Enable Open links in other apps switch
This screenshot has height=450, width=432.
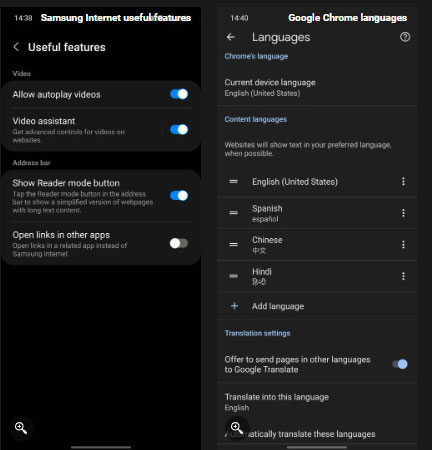click(x=179, y=243)
